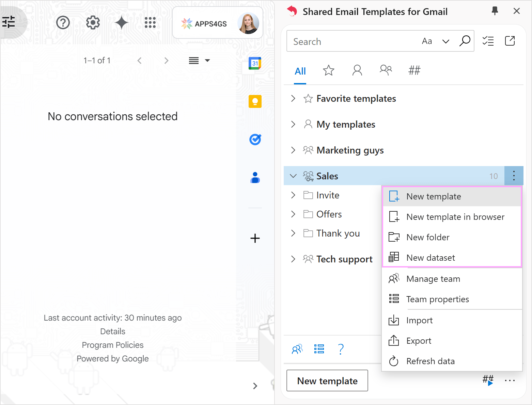Viewport: 532px width, 405px height.
Task: Click the Gemini sparkle icon
Action: [122, 23]
